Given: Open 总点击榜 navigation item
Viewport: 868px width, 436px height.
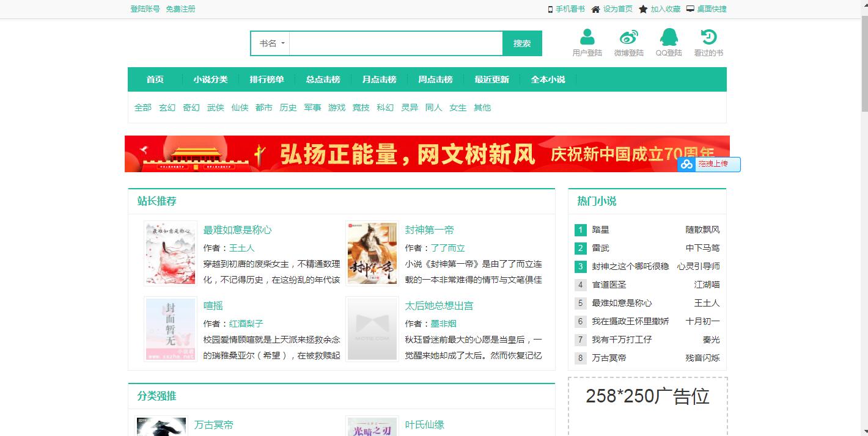Looking at the screenshot, I should point(323,79).
